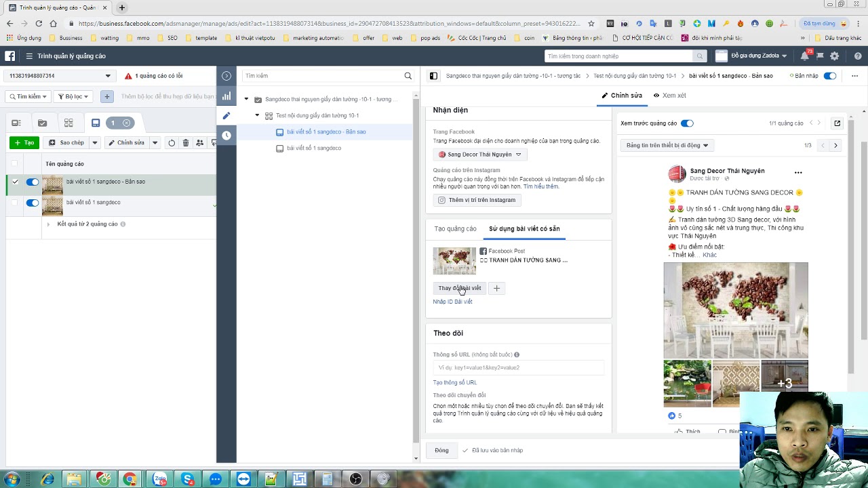
Task: Click the Thông số URL input field
Action: 518,367
